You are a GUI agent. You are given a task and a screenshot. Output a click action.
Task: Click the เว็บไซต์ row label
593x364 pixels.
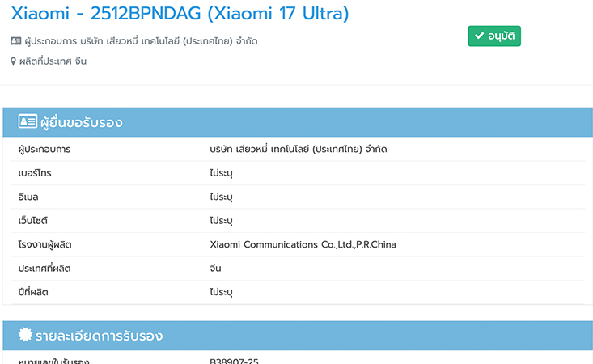click(x=33, y=221)
